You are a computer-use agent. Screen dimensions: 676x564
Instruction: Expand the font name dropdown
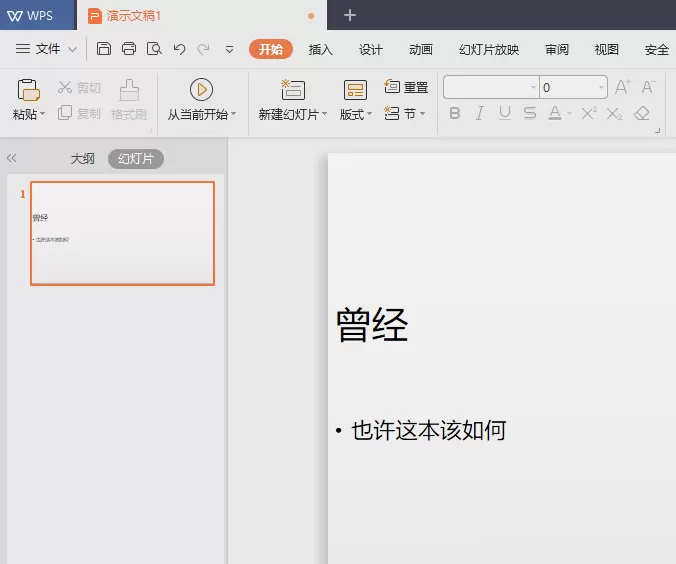(533, 88)
